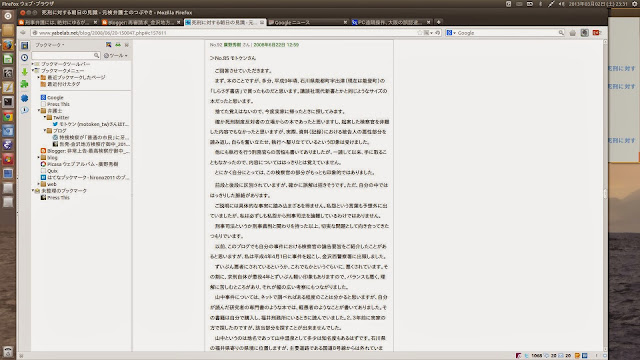Click the blue gear icon in sidebar strip

[24, 98]
